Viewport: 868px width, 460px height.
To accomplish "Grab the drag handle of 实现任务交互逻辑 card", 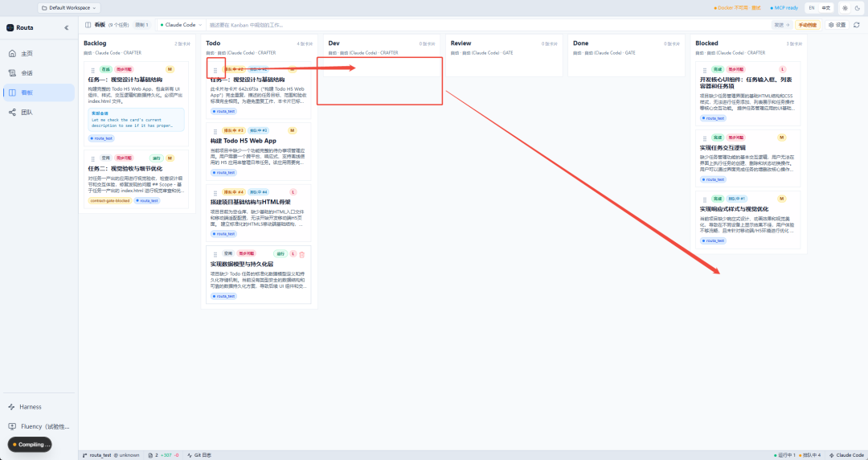I will (705, 138).
